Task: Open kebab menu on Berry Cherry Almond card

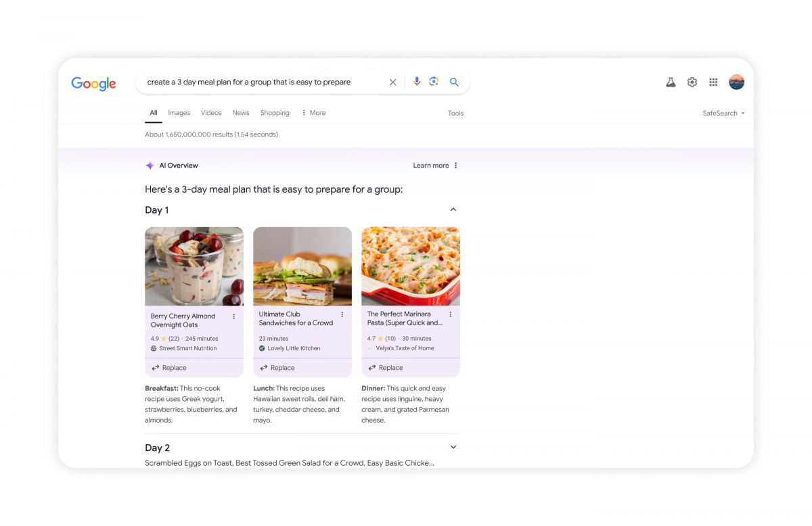Action: (234, 316)
